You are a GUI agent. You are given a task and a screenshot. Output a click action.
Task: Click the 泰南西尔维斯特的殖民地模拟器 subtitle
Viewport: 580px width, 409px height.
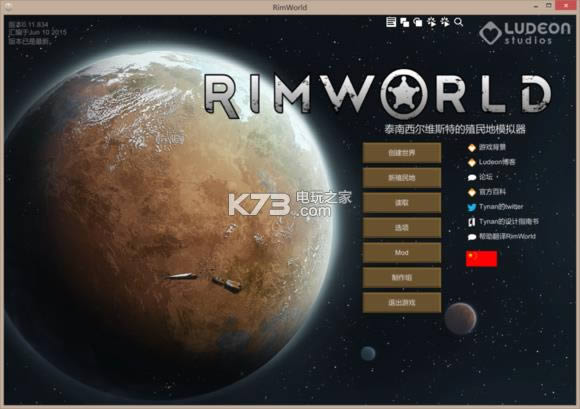(x=455, y=129)
